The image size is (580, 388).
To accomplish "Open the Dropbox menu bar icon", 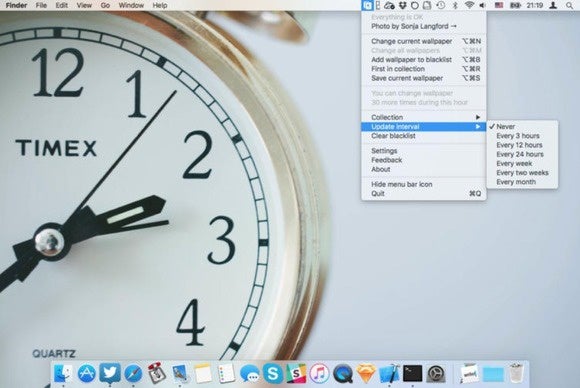I will tap(403, 5).
